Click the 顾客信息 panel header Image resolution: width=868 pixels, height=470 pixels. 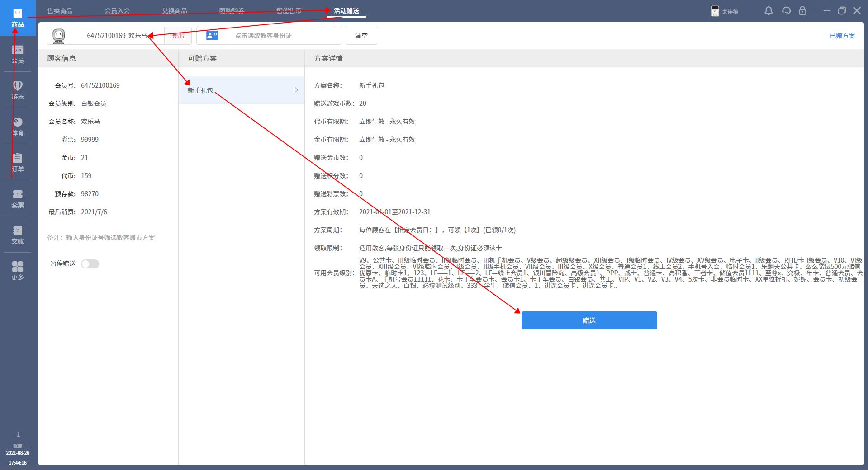click(62, 58)
